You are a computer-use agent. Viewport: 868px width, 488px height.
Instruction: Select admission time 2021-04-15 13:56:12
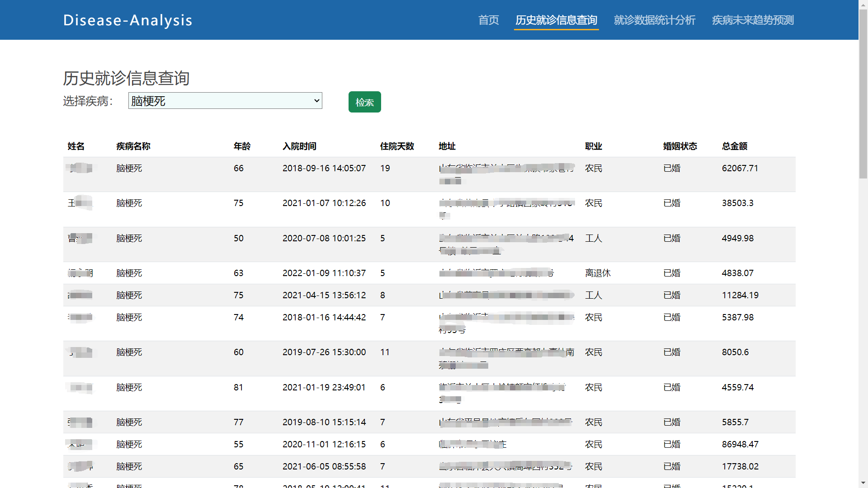(324, 296)
